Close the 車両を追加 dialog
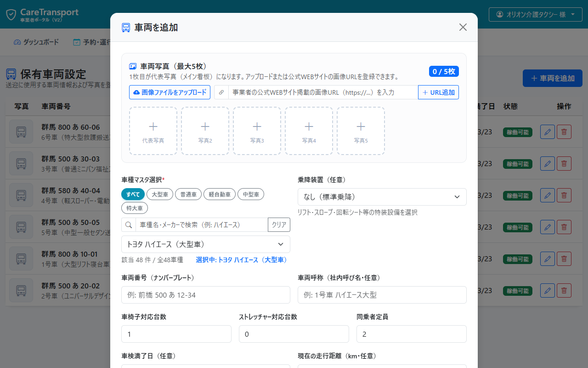Viewport: 588px width, 368px height. click(x=463, y=27)
